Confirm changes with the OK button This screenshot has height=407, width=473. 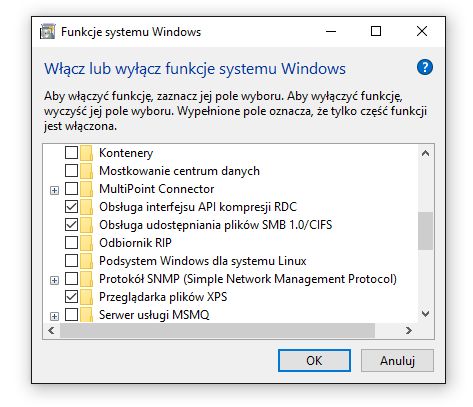314,360
